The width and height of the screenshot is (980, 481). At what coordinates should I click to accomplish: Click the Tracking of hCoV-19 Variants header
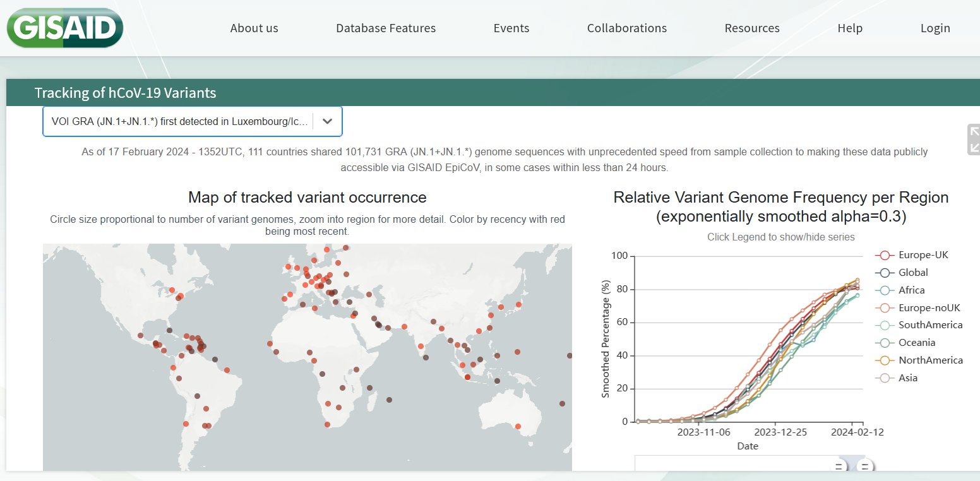[x=125, y=93]
